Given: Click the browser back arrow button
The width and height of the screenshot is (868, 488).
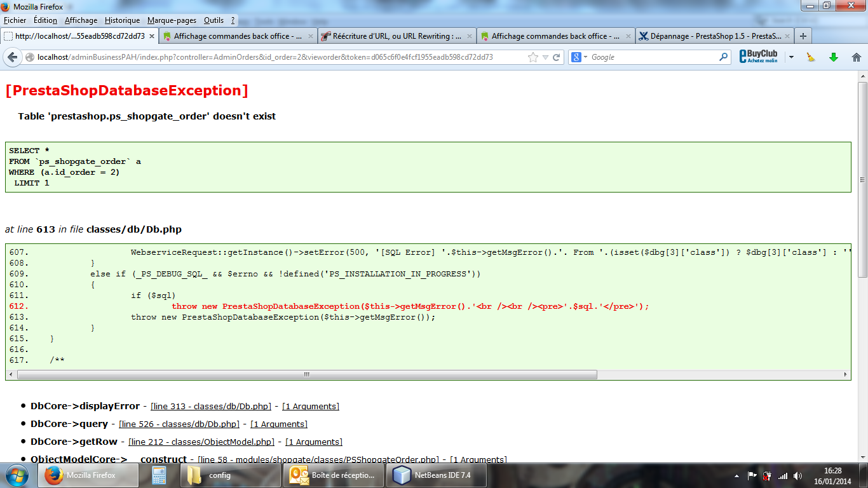Looking at the screenshot, I should click(12, 57).
